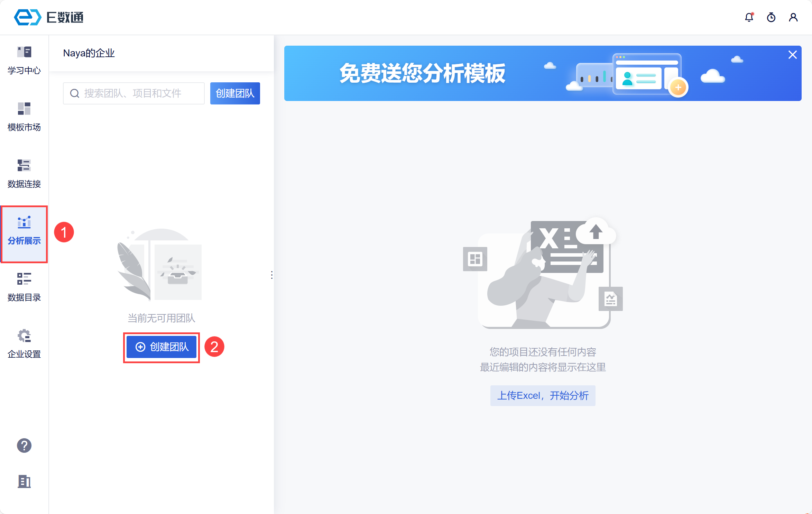Viewport: 812px width, 514px height.
Task: Click 上传Excel，开始分析 link
Action: click(543, 395)
